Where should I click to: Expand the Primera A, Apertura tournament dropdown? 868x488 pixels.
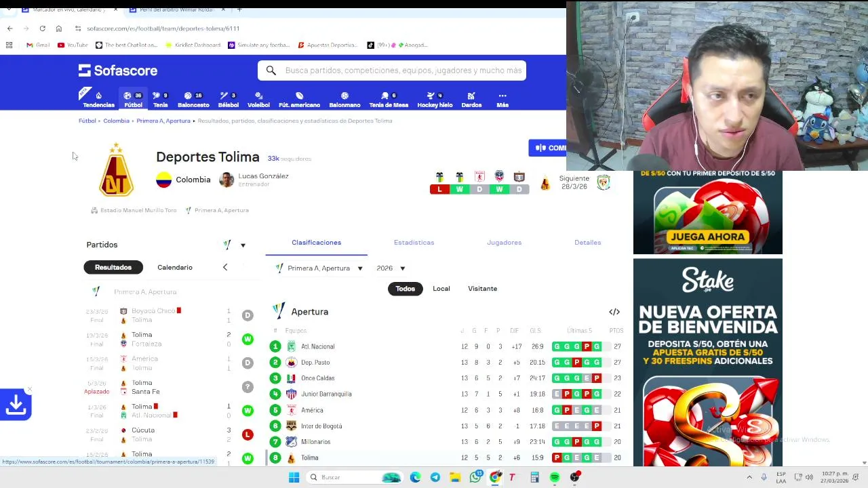click(319, 268)
